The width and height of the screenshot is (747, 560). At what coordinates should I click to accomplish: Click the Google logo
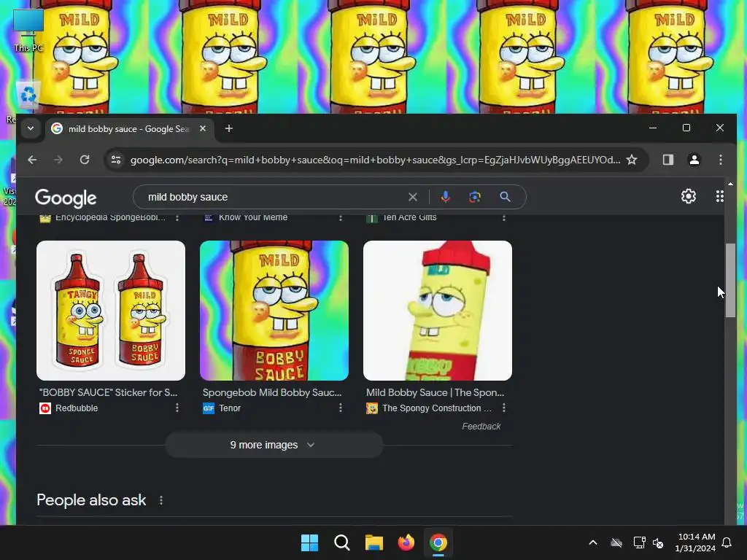click(x=66, y=198)
